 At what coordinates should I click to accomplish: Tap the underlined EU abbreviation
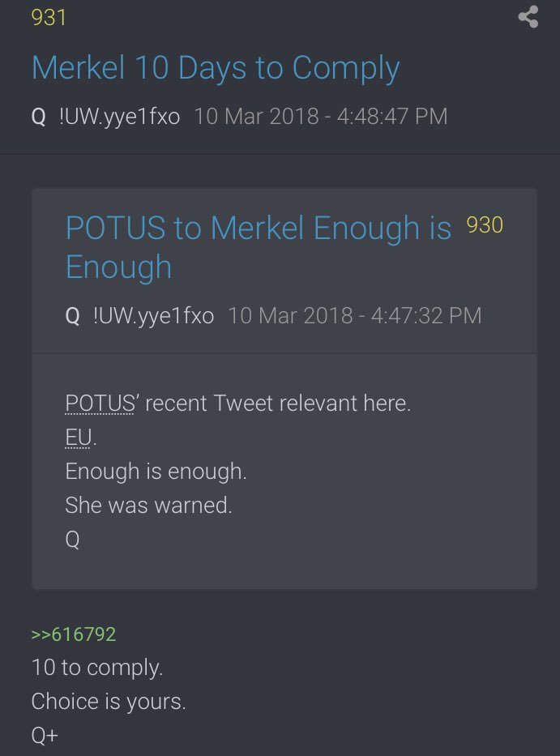tap(78, 438)
